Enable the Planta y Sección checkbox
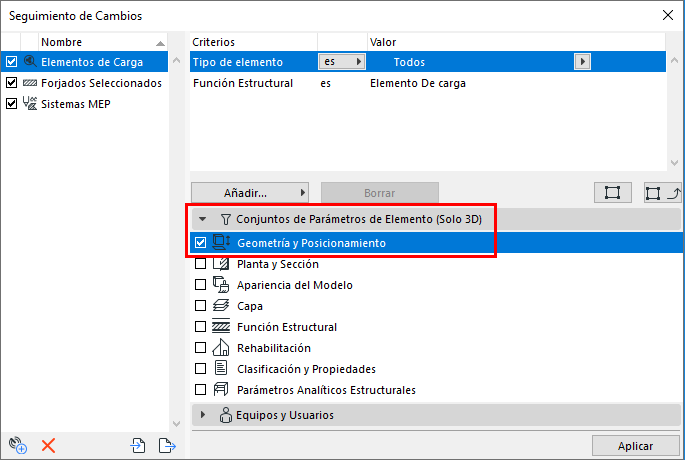The width and height of the screenshot is (685, 460). (x=201, y=264)
